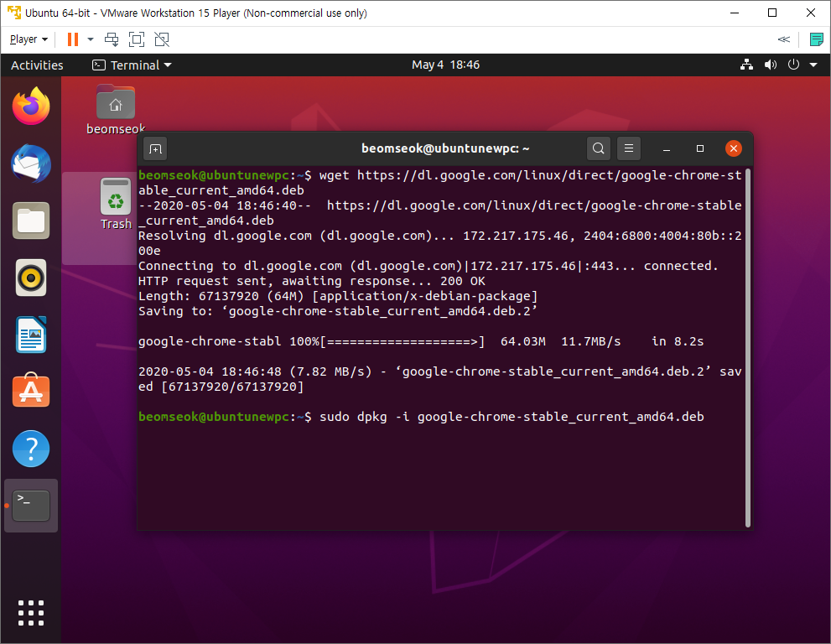Open VMware notes/messages icon
Viewport: 831px width, 644px height.
click(x=816, y=39)
